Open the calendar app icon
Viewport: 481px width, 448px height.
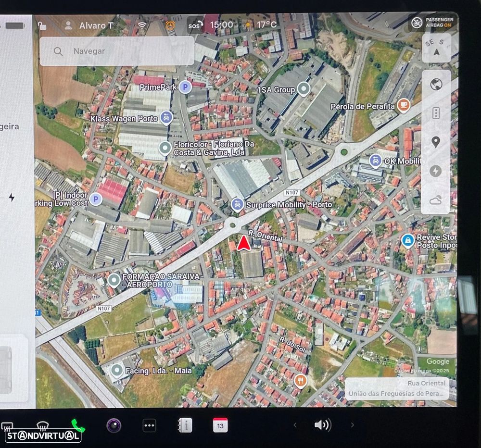(220, 425)
